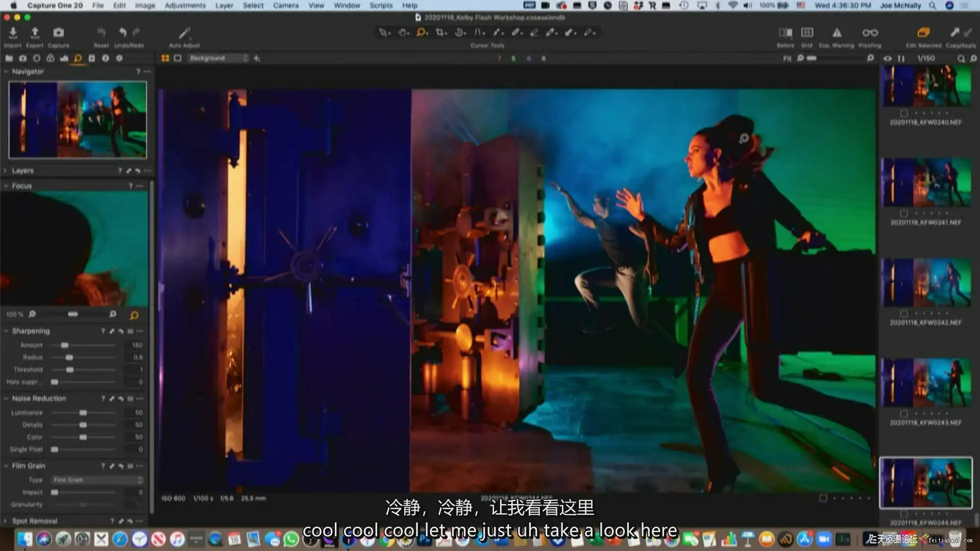The image size is (980, 551).
Task: Toggle Edit Selected variants
Action: pos(923,33)
